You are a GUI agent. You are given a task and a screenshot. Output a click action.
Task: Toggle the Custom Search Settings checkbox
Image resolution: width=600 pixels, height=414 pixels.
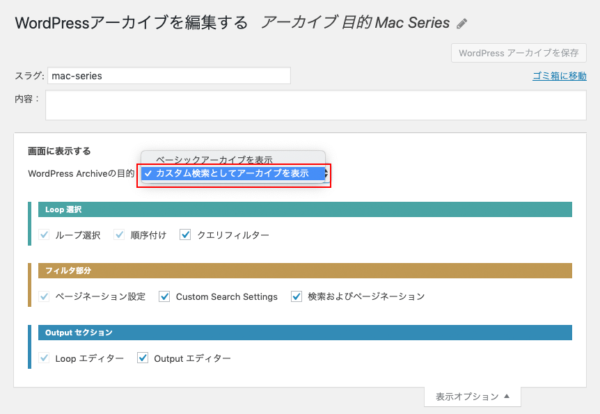[x=164, y=296]
